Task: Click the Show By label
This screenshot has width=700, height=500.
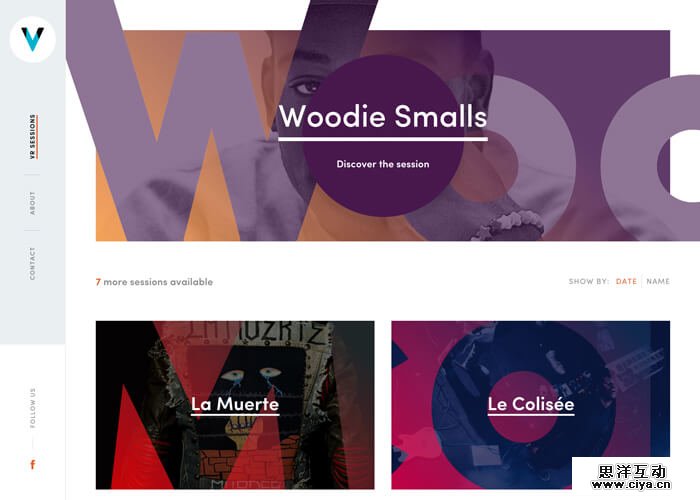Action: 588,281
